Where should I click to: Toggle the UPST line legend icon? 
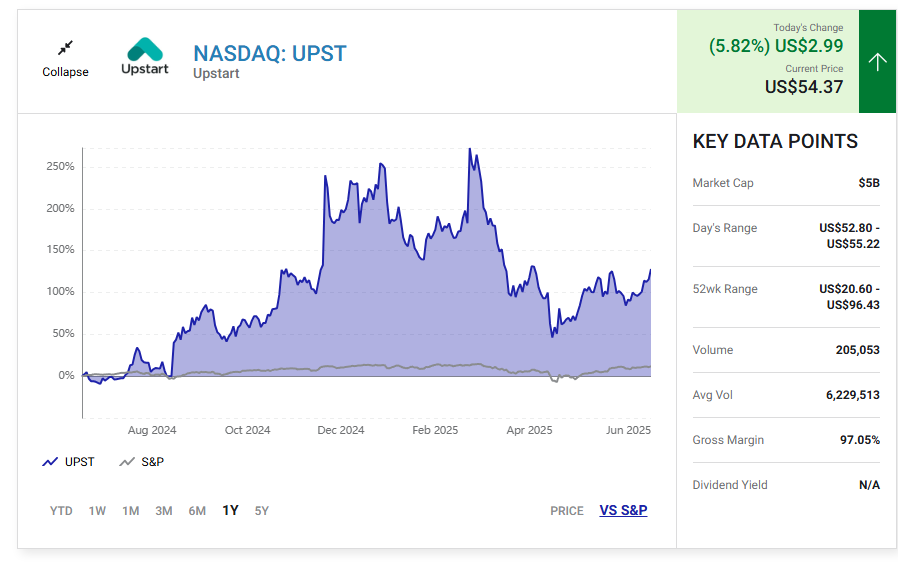tap(50, 462)
